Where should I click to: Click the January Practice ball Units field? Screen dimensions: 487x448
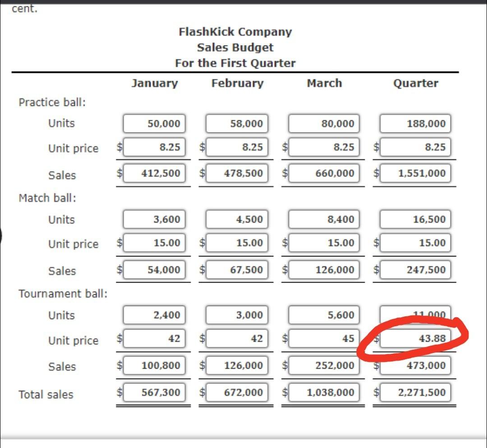click(154, 123)
